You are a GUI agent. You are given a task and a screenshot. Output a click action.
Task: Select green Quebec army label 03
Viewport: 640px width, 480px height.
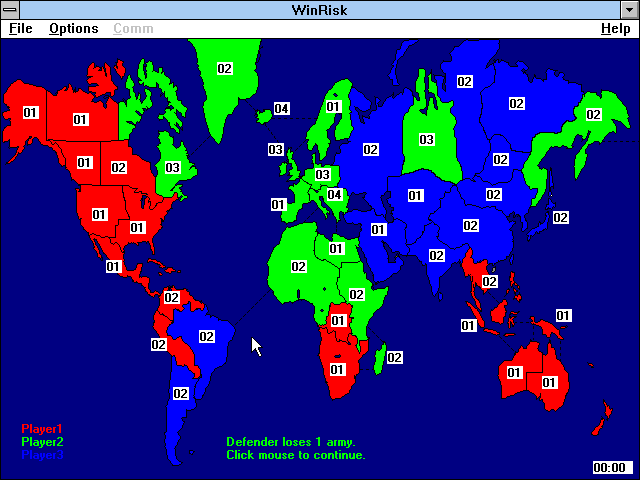(173, 167)
